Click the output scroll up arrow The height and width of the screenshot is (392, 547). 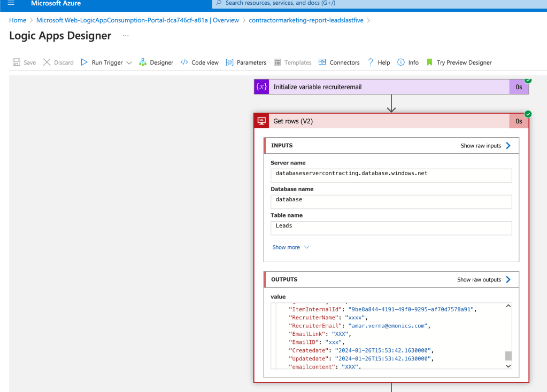click(509, 306)
